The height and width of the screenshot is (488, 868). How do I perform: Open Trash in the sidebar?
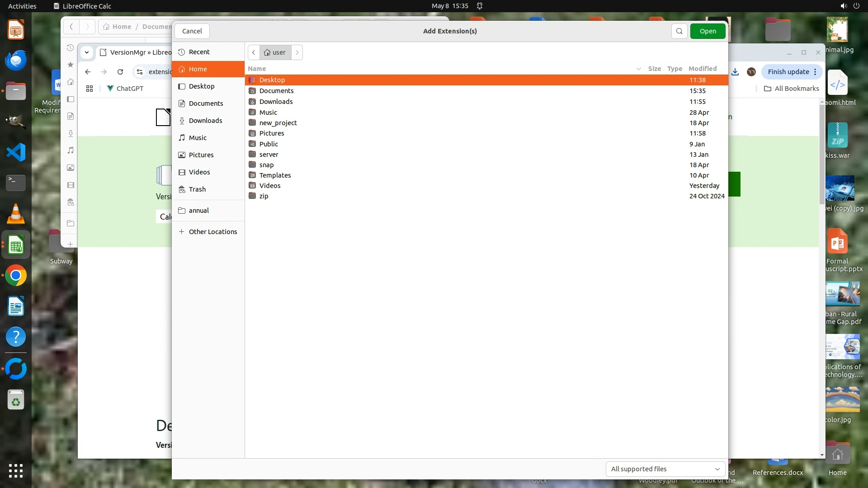pyautogui.click(x=197, y=189)
